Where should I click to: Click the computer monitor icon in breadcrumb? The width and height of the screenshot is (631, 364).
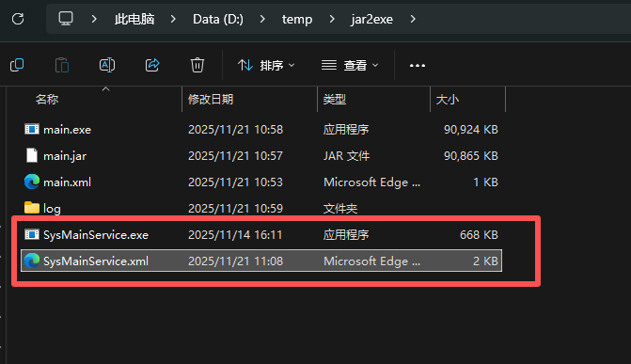(66, 19)
